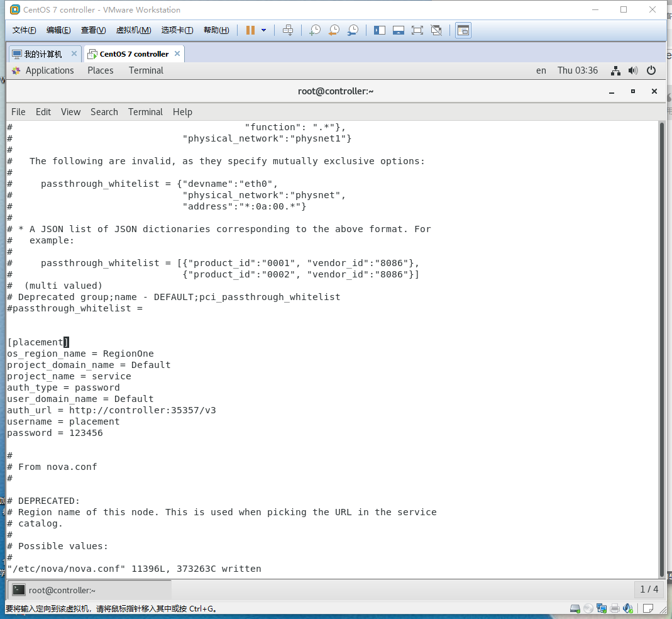Click the printer device status icon
This screenshot has height=619, width=672.
[x=614, y=608]
